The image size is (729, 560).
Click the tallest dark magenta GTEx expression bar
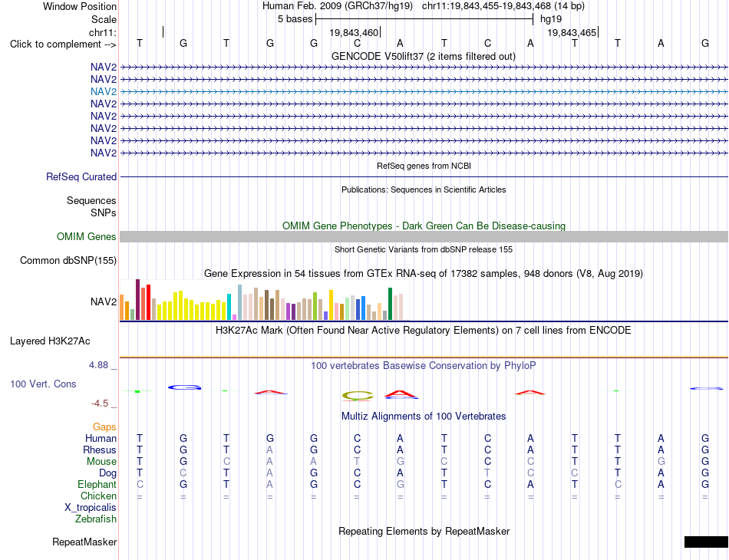137,299
